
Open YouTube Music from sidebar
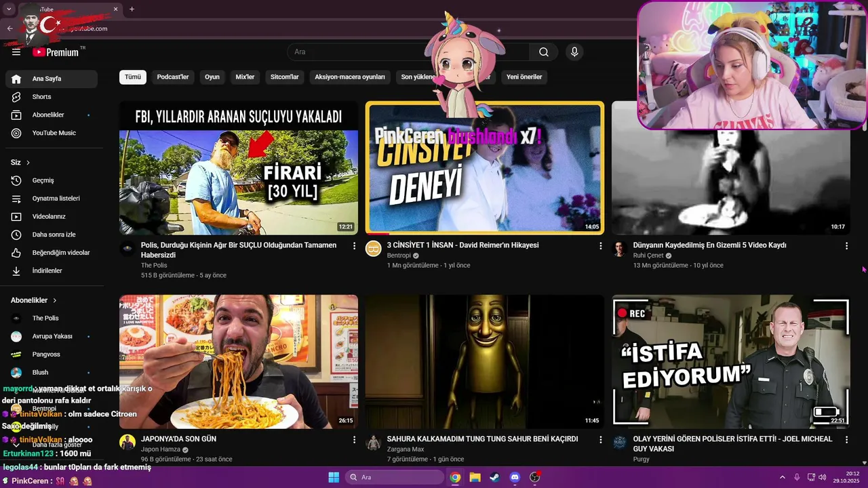(52, 133)
